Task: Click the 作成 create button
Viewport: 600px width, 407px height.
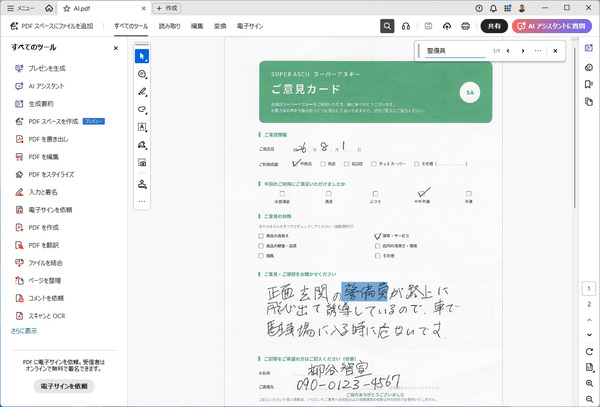Action: pos(166,8)
